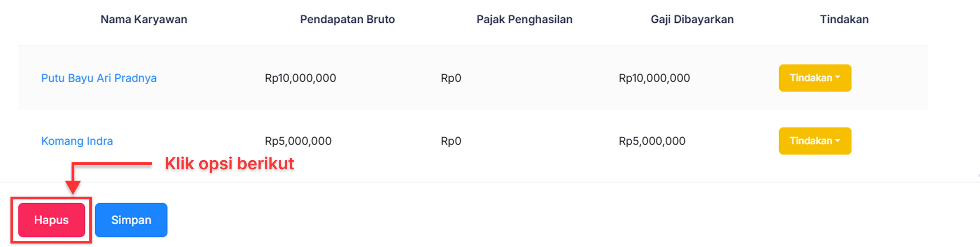Click the dropdown arrow on the second Tindakan button

tap(837, 141)
